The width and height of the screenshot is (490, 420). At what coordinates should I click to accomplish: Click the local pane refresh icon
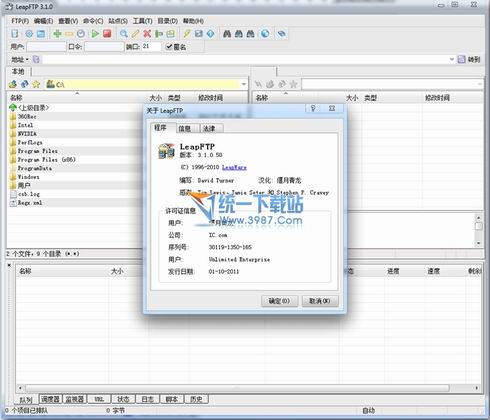coord(25,84)
